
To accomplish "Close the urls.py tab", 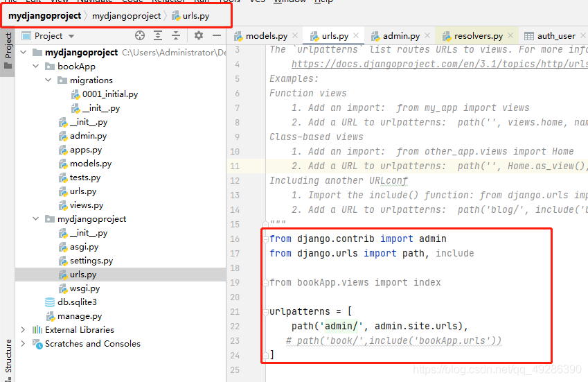I will click(356, 35).
